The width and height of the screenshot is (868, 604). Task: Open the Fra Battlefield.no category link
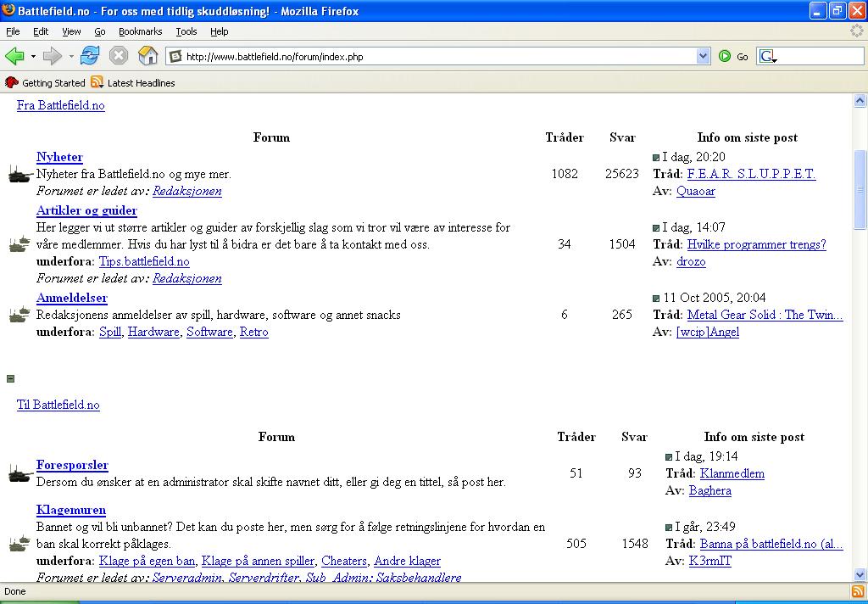tap(60, 105)
